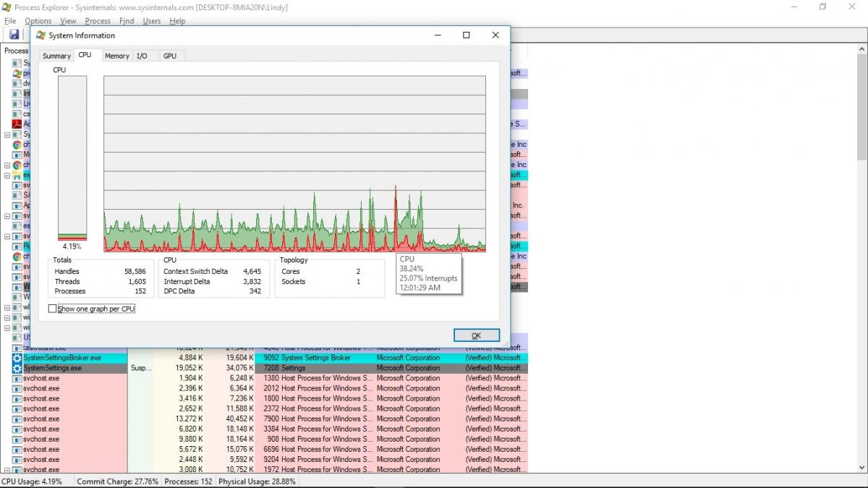
Task: Switch to the I/O tab
Action: [x=142, y=56]
